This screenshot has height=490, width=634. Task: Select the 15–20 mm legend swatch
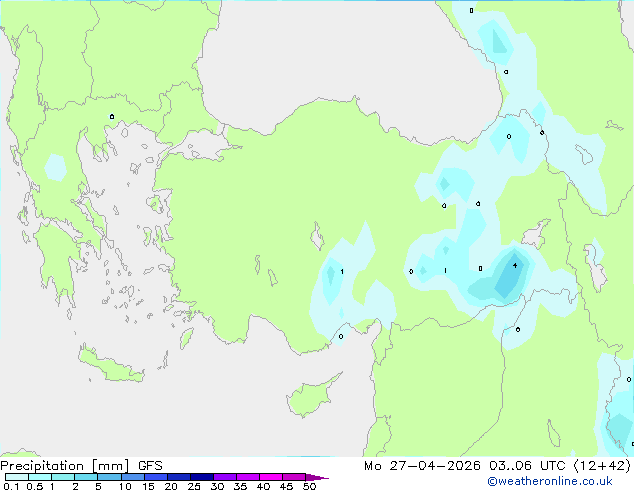point(155,477)
